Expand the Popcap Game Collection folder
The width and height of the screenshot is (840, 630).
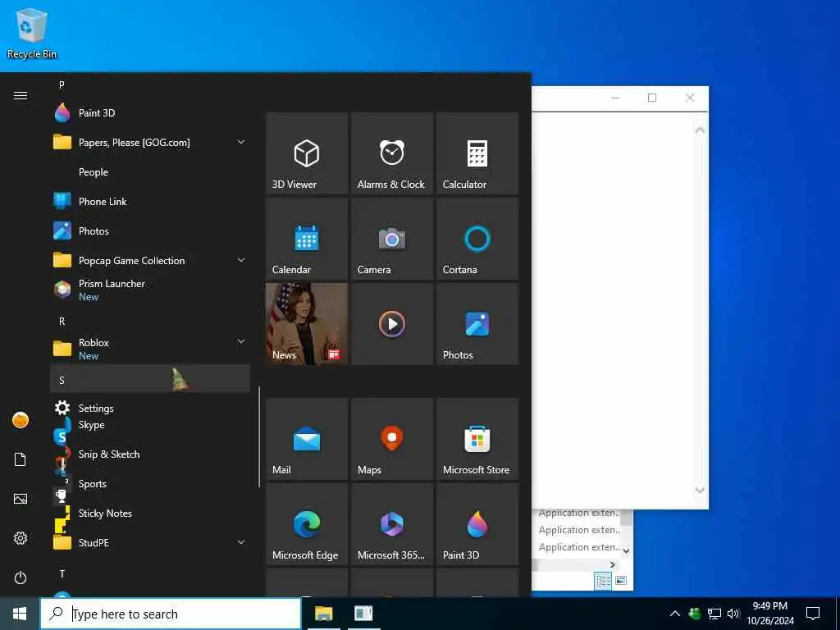tap(150, 260)
